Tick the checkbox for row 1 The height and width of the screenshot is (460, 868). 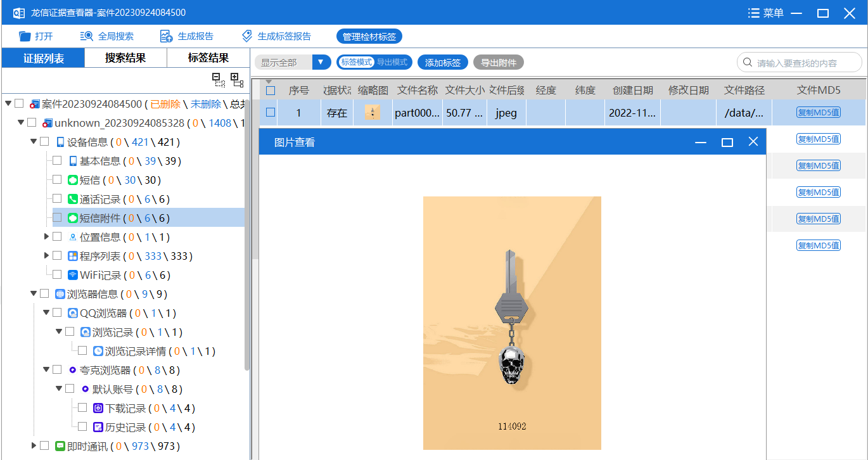(271, 113)
